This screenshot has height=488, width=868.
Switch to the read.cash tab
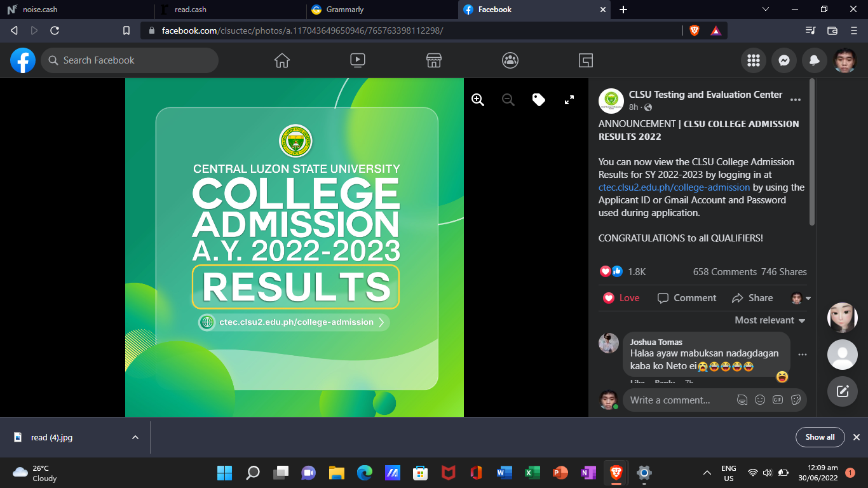coord(229,10)
